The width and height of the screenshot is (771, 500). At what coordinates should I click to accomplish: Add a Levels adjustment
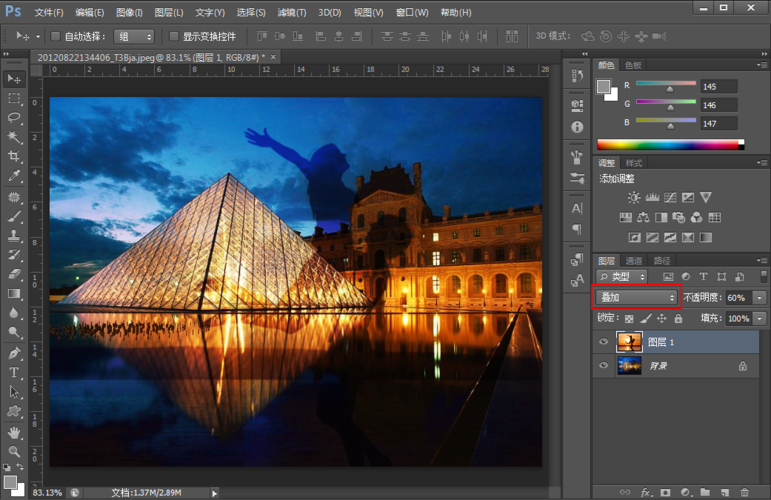pos(652,198)
